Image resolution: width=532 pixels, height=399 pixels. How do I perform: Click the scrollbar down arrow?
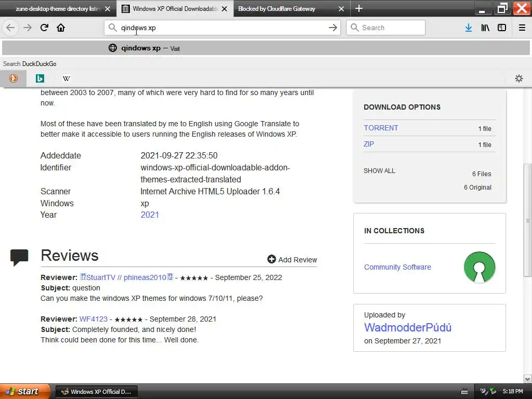[x=527, y=379]
